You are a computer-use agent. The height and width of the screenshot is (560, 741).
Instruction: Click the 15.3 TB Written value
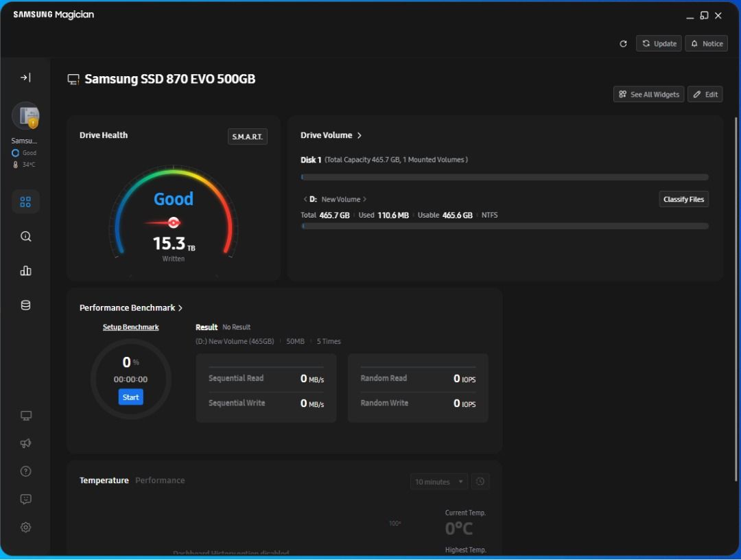pyautogui.click(x=174, y=244)
